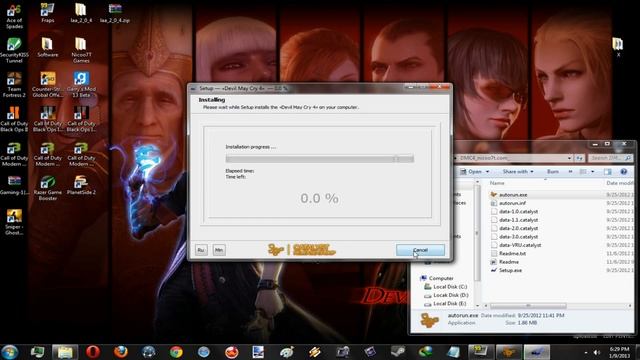Select Razer Game Booster desktop icon
The height and width of the screenshot is (360, 640).
pyautogui.click(x=47, y=188)
